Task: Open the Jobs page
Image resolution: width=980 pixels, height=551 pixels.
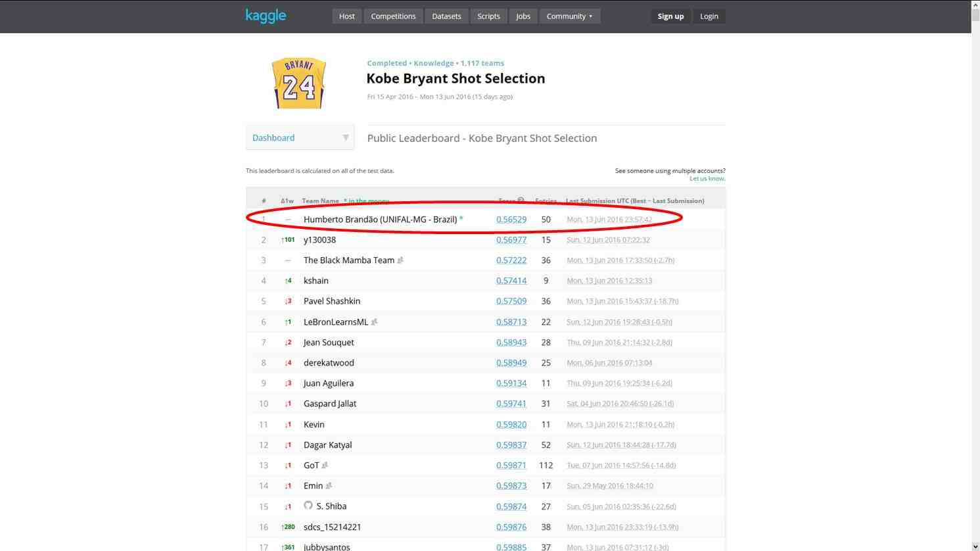Action: tap(523, 16)
